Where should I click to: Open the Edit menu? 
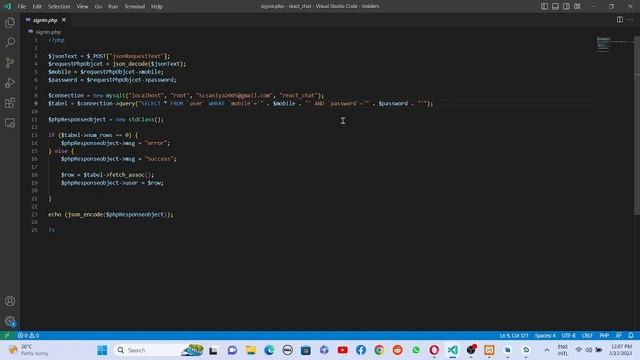pyautogui.click(x=37, y=7)
